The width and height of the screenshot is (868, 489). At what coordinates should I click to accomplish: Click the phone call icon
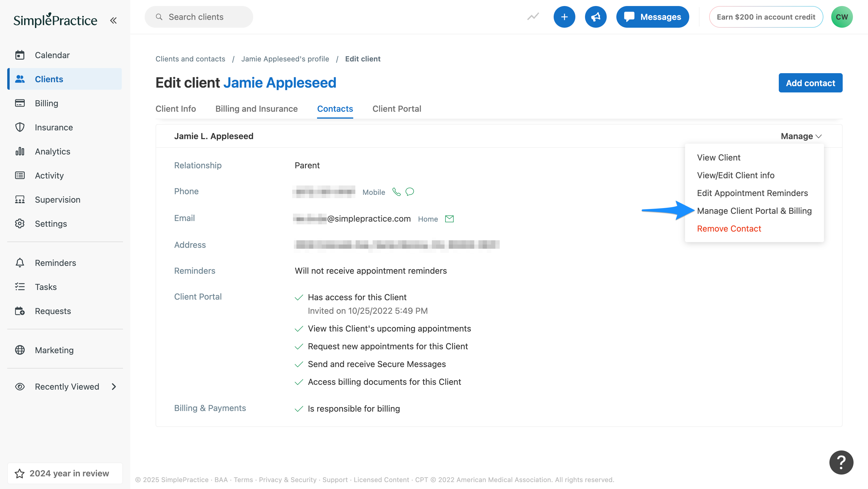pyautogui.click(x=397, y=192)
